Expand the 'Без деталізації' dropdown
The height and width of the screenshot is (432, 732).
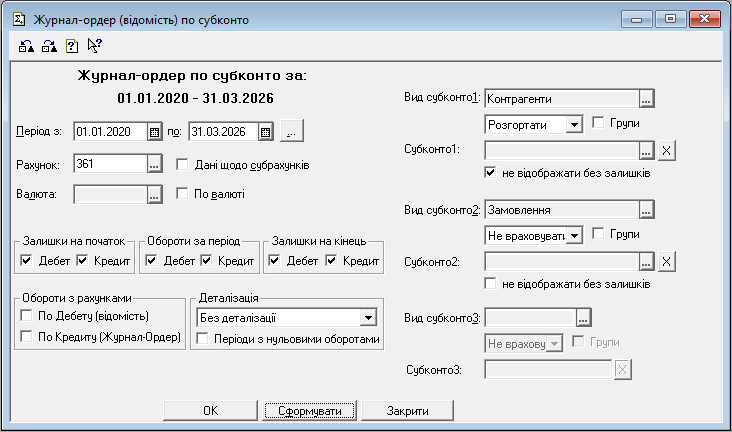[368, 318]
